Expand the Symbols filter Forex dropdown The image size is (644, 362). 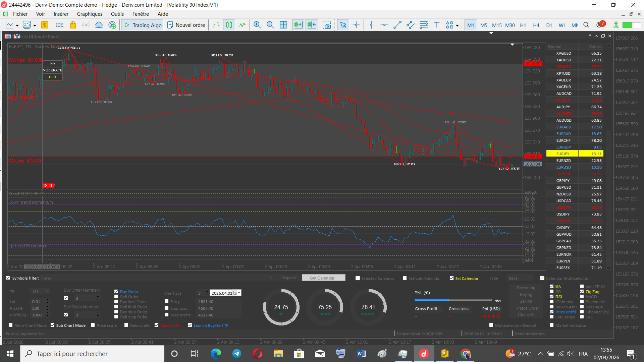pos(272,278)
